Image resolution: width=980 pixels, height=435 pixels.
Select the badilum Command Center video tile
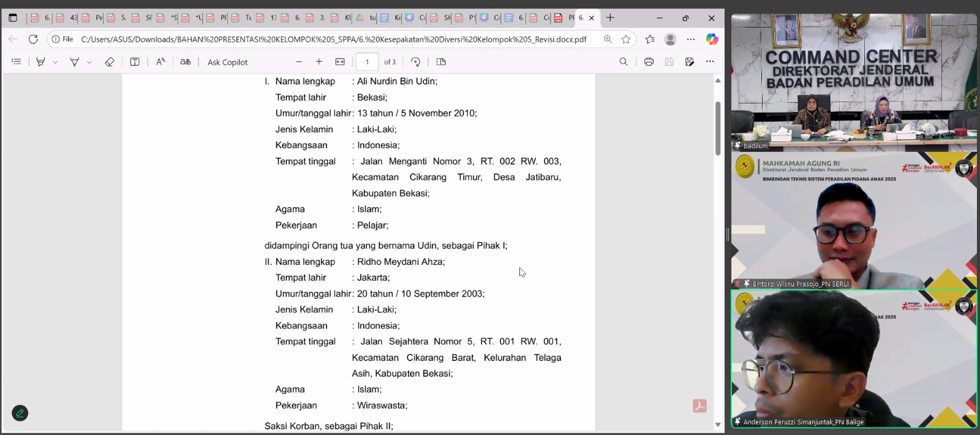click(854, 82)
